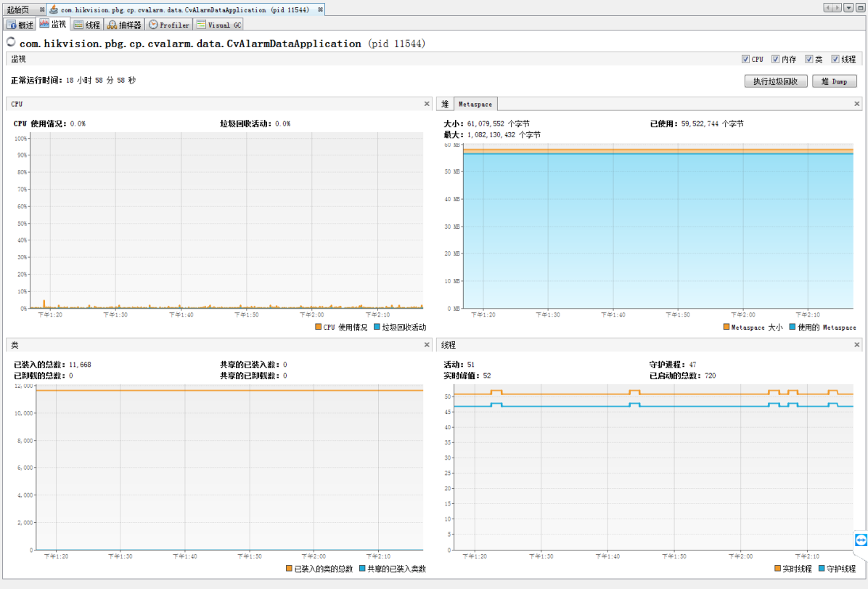Close the CPU chart panel
Screen dimensions: 868x589
(427, 104)
